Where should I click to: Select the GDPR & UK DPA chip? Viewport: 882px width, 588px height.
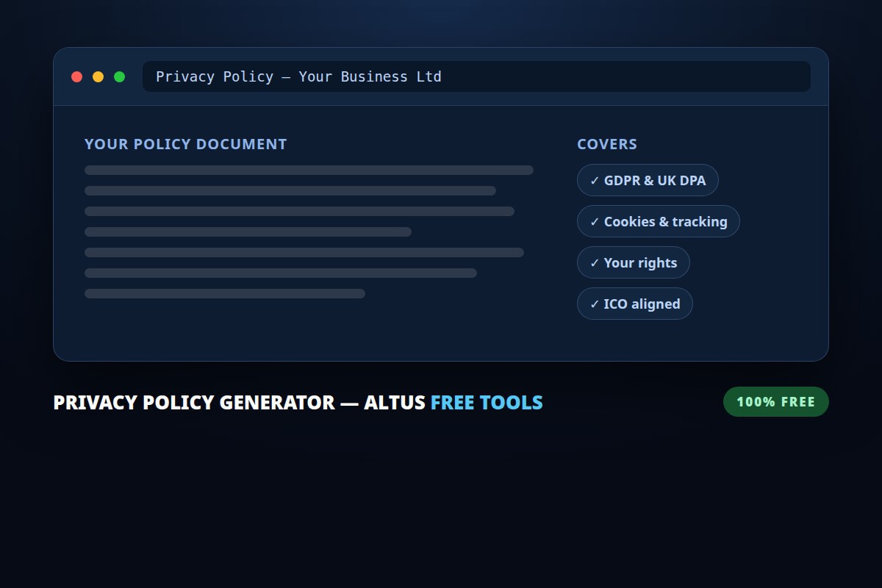pos(648,180)
